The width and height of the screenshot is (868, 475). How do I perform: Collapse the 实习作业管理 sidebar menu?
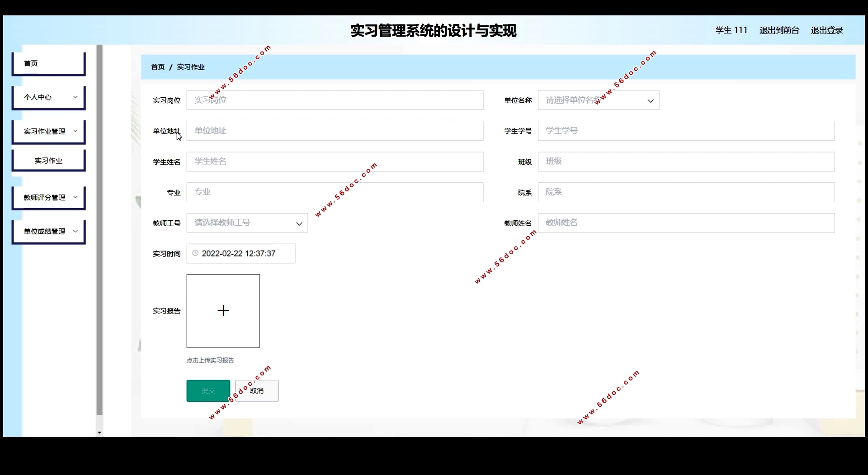tap(49, 132)
